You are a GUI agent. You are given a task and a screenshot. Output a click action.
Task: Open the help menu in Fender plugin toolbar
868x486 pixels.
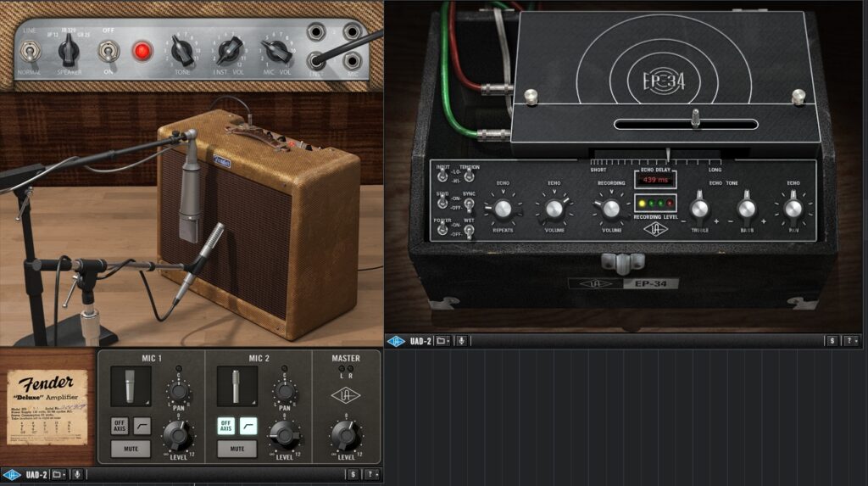(x=372, y=475)
